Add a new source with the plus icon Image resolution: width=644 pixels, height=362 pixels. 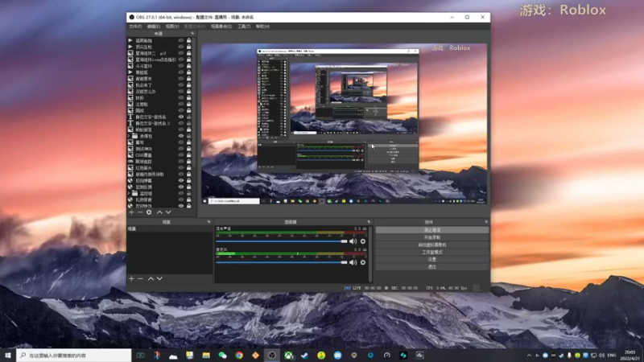(x=131, y=212)
